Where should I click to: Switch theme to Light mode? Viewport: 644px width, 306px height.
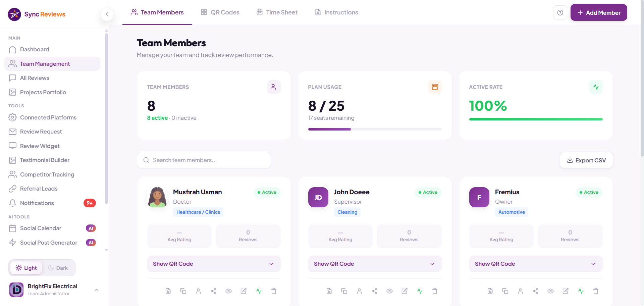coord(26,268)
